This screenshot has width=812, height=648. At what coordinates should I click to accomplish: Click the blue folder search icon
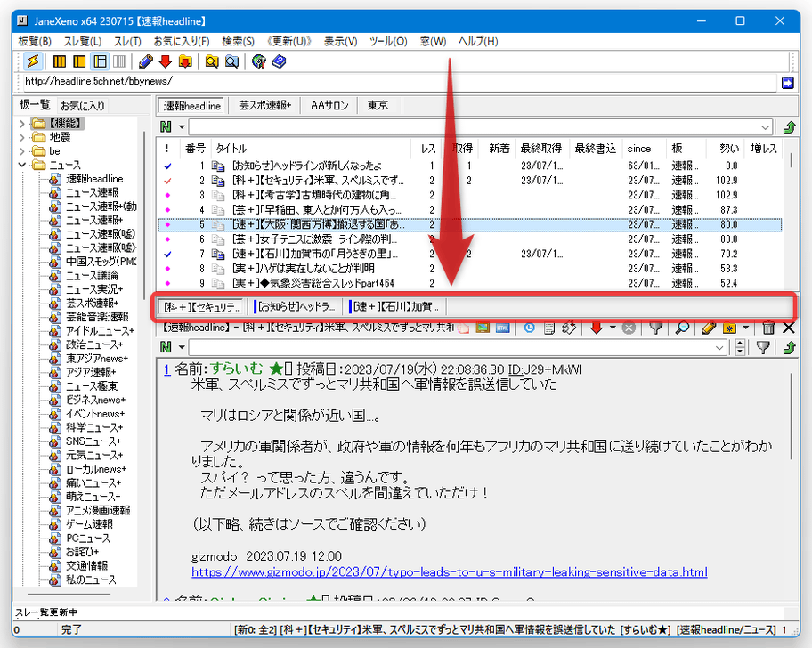click(231, 61)
